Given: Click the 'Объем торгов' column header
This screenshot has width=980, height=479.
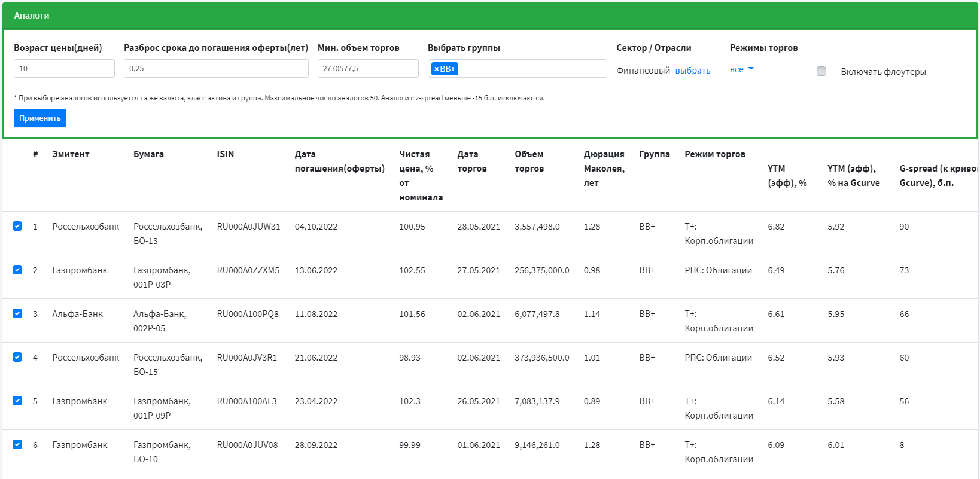Looking at the screenshot, I should 529,161.
